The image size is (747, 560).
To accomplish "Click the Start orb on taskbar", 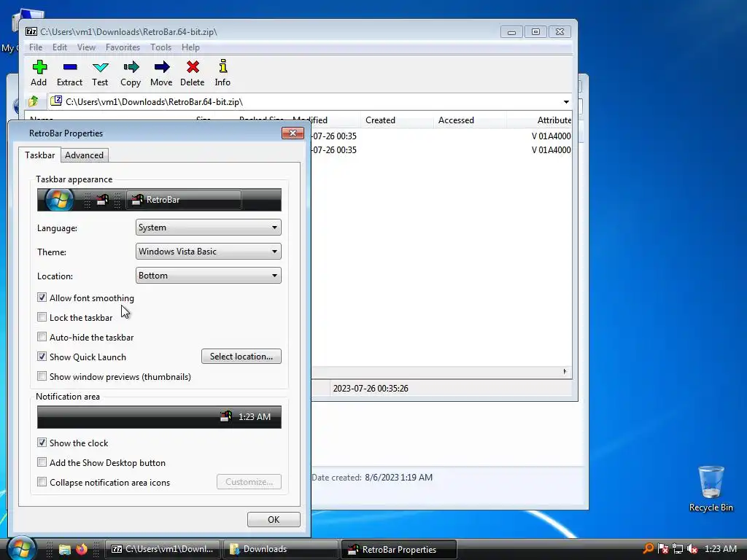I will pos(21,548).
